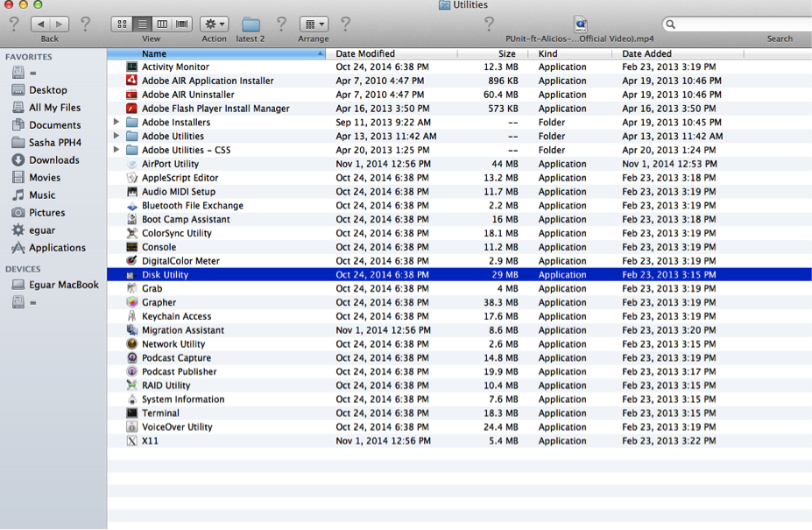The width and height of the screenshot is (812, 530).
Task: Select the X11 app icon
Action: tap(132, 441)
